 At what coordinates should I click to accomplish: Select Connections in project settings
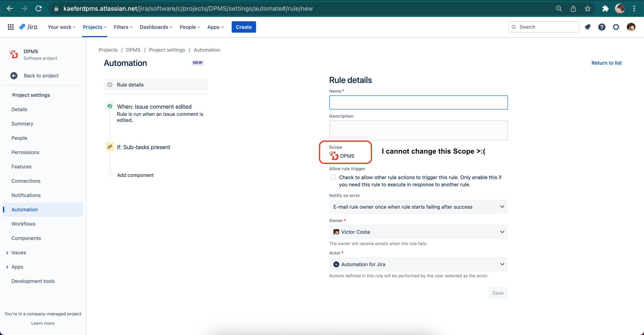pos(26,181)
